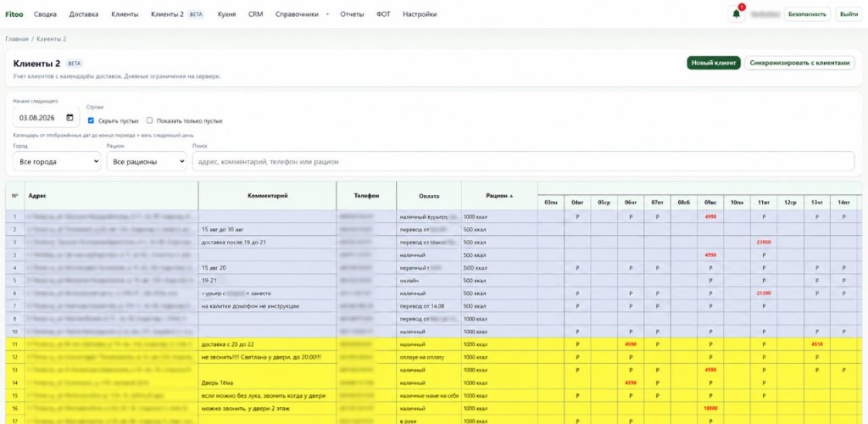Viewport: 868px width, 424px height.
Task: Open the Все города dropdown
Action: (x=57, y=162)
